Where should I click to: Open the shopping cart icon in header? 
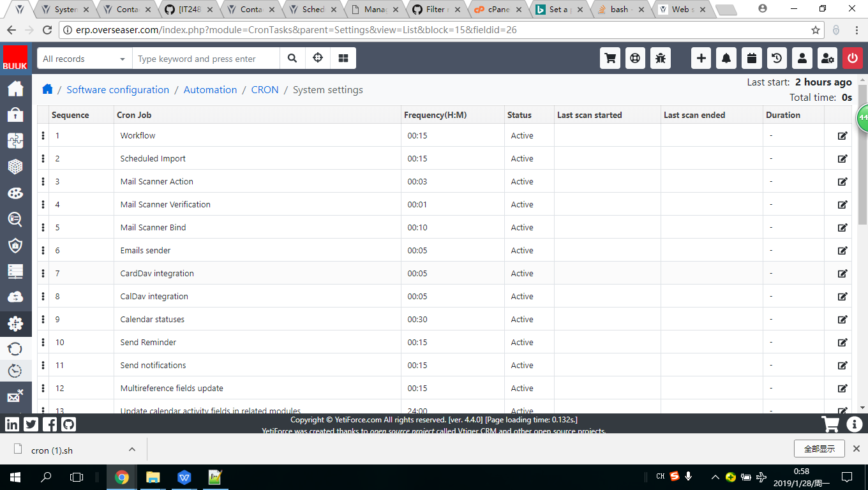(x=610, y=58)
